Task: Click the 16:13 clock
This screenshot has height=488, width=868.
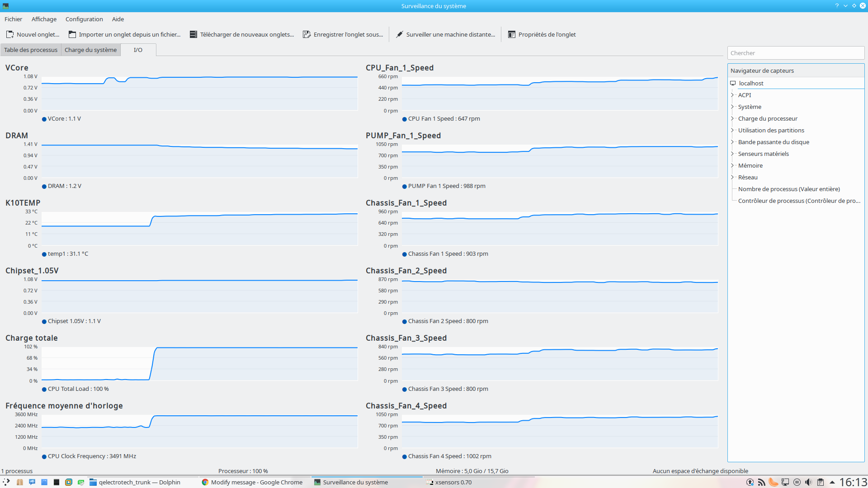Action: point(853,482)
